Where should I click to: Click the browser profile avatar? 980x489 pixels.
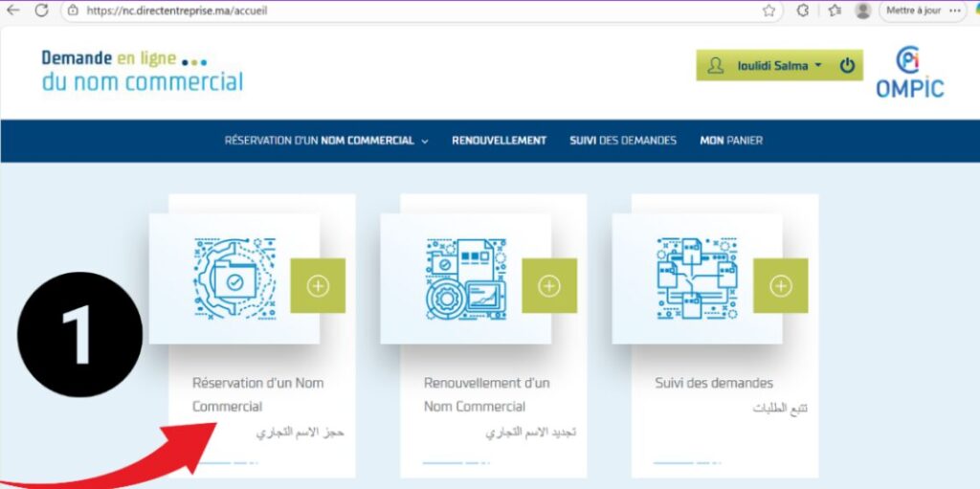point(862,11)
